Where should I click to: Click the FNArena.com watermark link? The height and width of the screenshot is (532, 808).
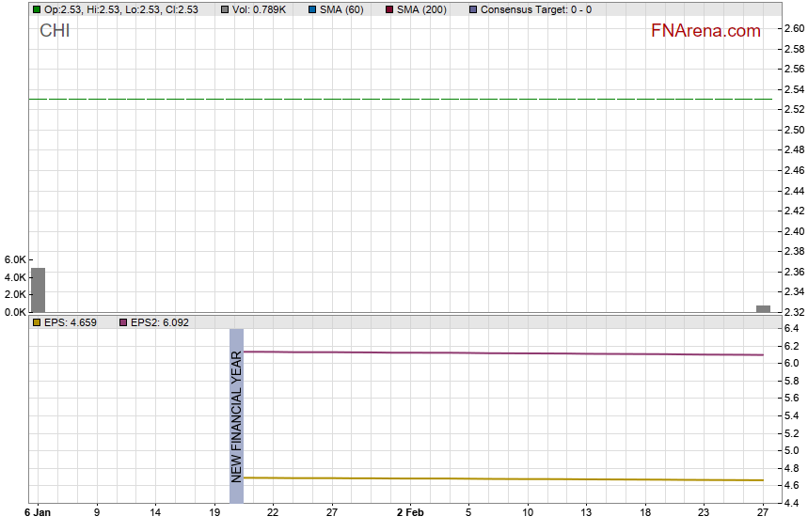point(705,31)
